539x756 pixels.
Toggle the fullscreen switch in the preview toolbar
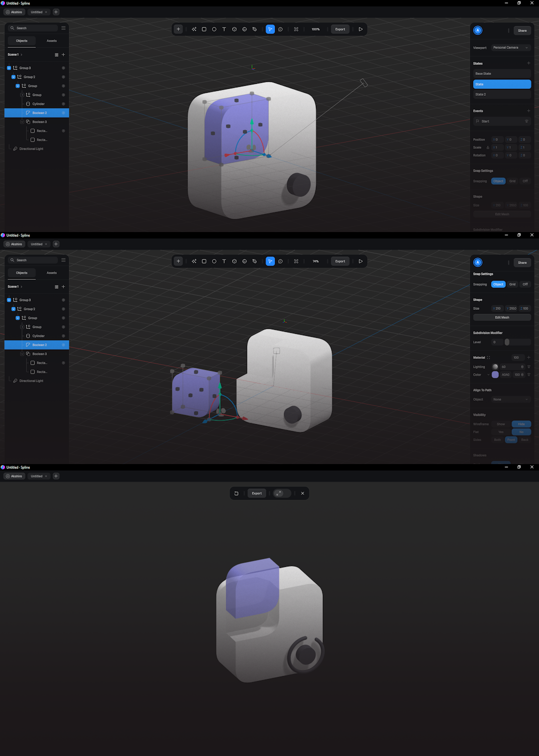pos(279,494)
